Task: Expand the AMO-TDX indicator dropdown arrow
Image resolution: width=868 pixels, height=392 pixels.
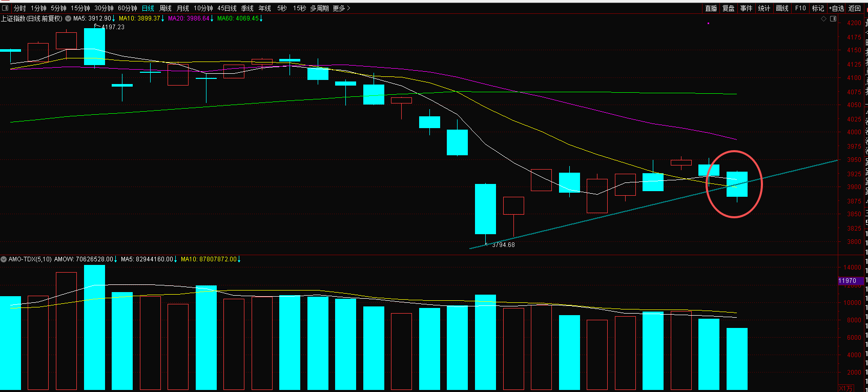Action: (4, 259)
